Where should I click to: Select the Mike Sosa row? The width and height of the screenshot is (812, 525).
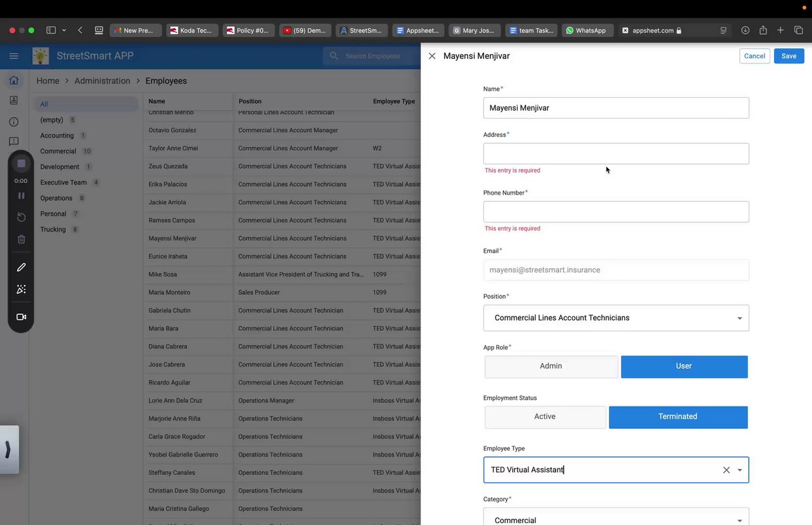(282, 275)
